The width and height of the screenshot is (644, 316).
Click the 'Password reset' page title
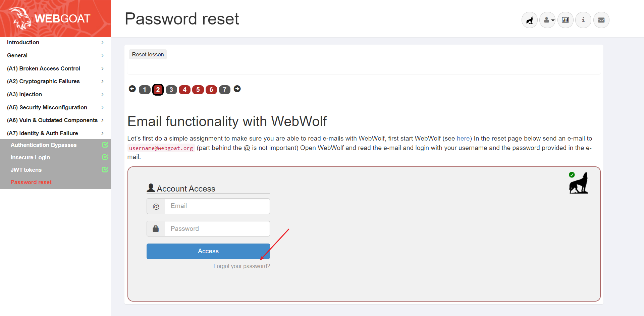point(182,19)
